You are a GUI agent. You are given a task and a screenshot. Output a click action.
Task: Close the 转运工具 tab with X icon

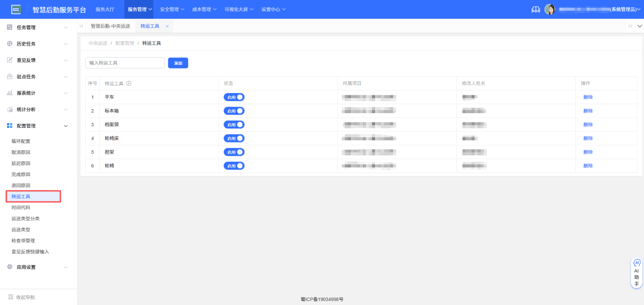[167, 26]
